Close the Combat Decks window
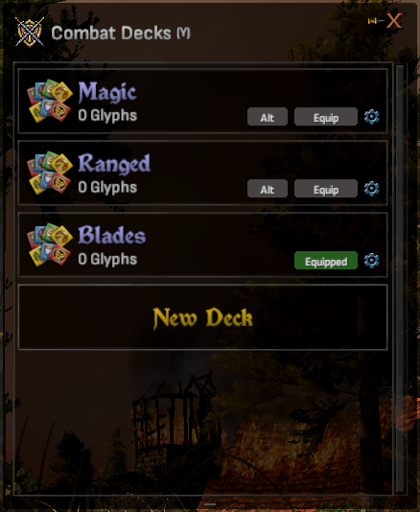 (x=394, y=21)
